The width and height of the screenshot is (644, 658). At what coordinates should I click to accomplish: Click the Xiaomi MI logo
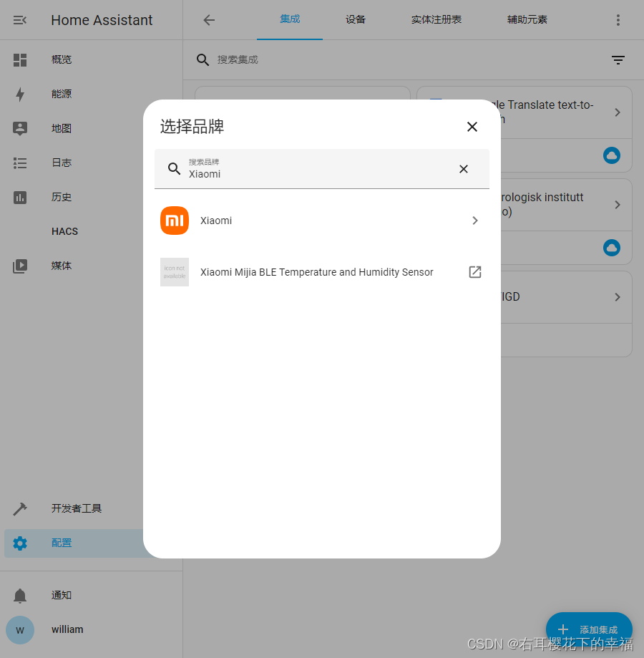[x=175, y=221]
